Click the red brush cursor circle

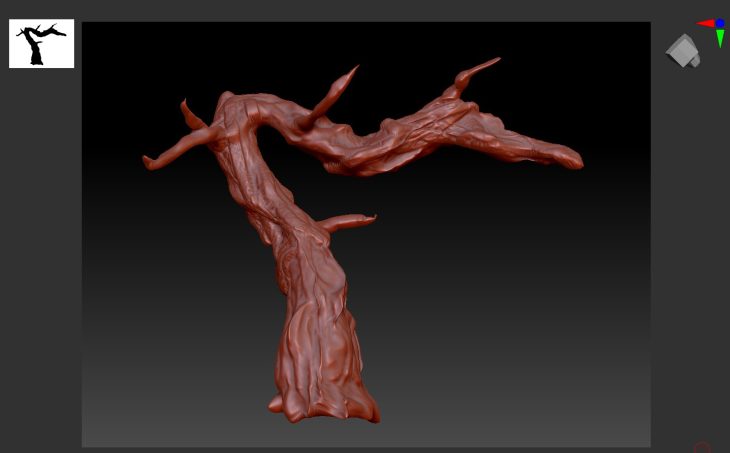pos(701,448)
